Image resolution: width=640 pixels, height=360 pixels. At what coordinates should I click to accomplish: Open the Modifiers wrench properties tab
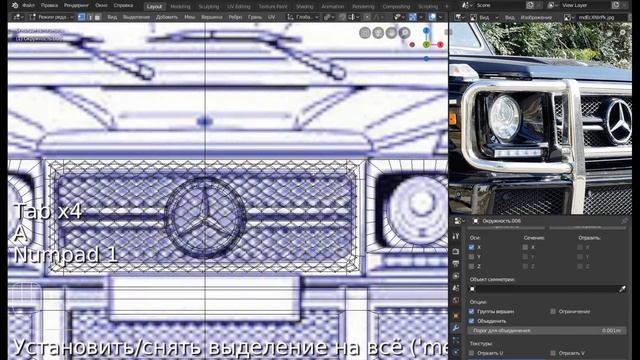pos(456,328)
